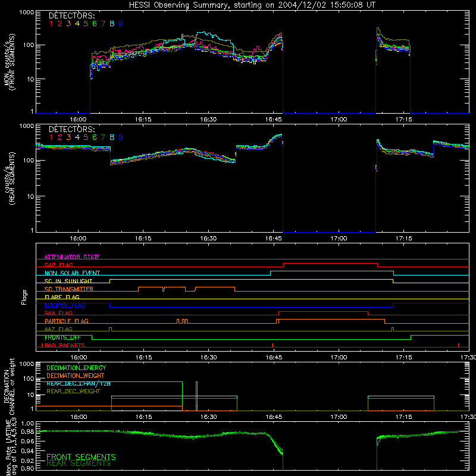This screenshot has height=476, width=476.
Task: Click the FLARE_FLAG label
Action: (62, 297)
